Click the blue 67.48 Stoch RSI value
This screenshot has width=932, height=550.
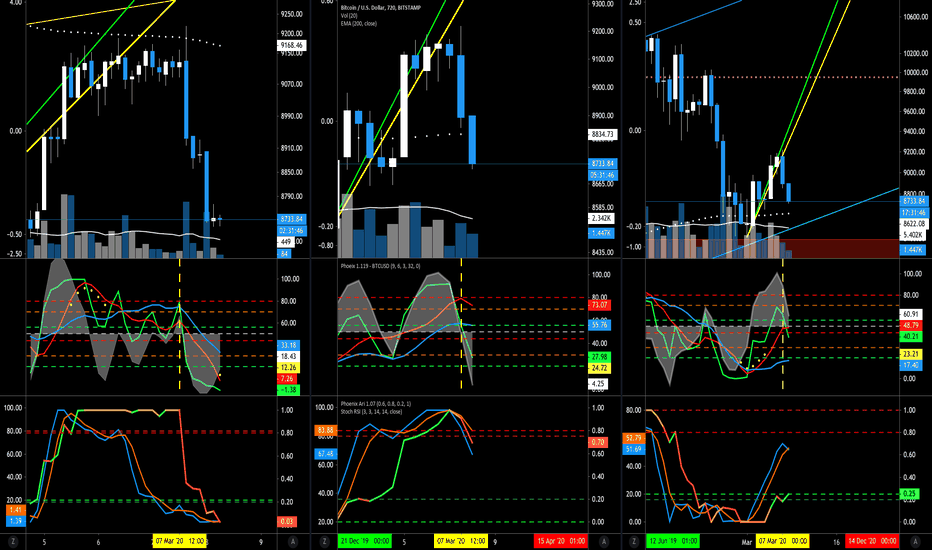pyautogui.click(x=326, y=454)
